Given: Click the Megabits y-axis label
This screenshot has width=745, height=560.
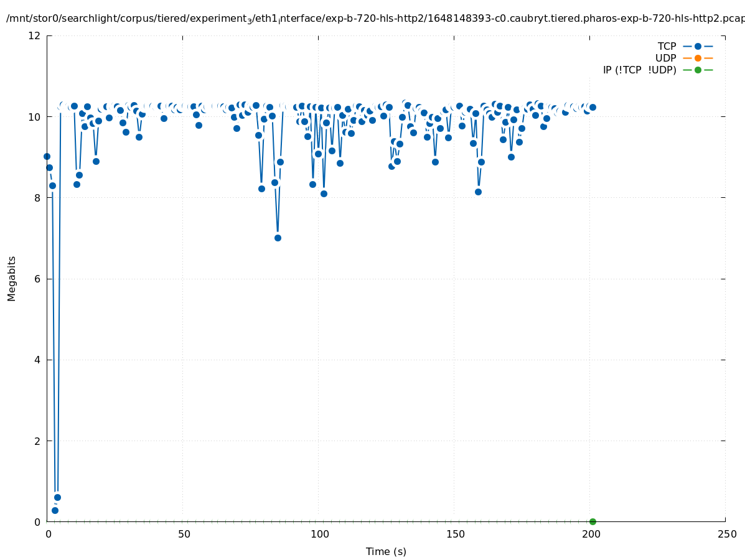Looking at the screenshot, I should point(12,278).
